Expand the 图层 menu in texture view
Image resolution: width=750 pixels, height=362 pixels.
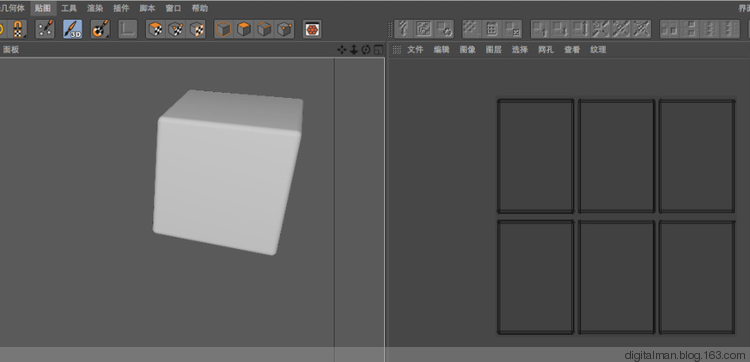494,49
